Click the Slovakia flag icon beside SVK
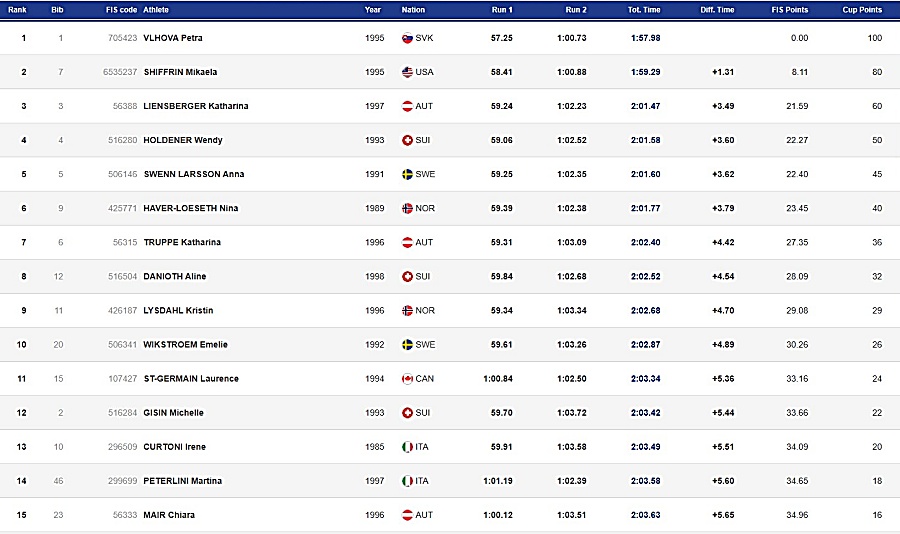The image size is (900, 534). coord(407,38)
